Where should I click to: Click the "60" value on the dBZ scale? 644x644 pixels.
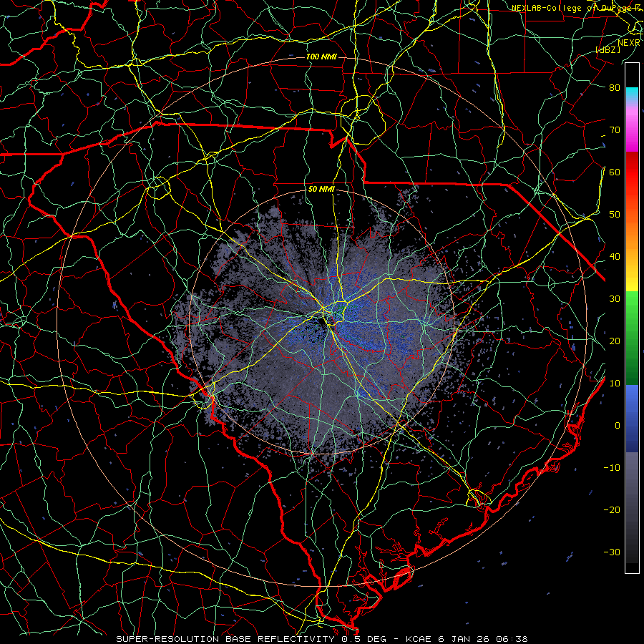(615, 172)
